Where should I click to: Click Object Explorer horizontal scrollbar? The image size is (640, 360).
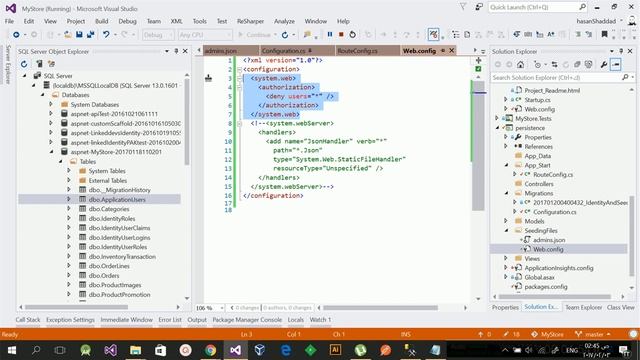[76, 307]
